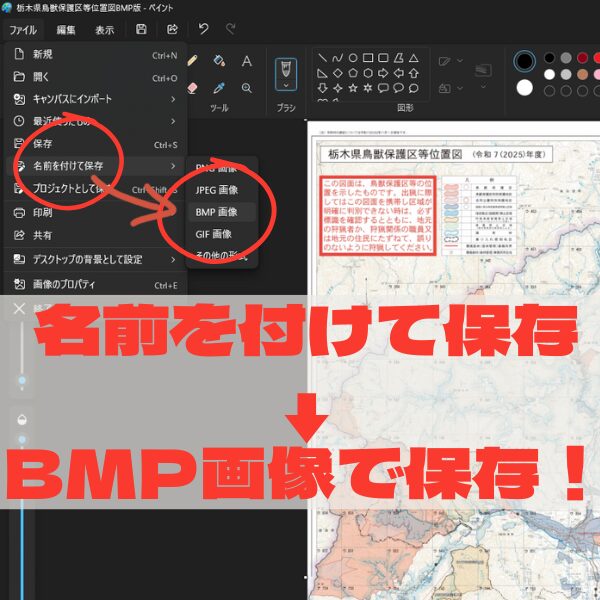Click 新規 in the file menu

43,54
